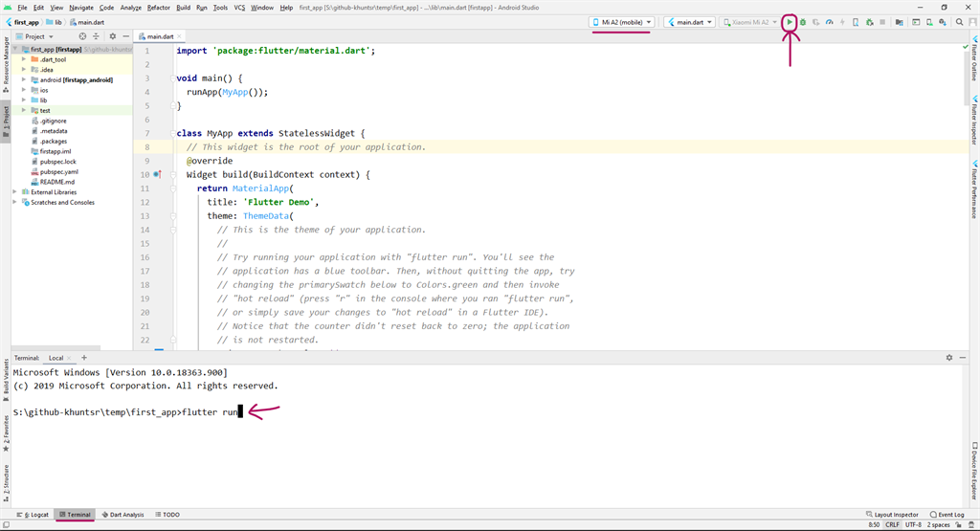Close the Local terminal tab
980x531 pixels.
(69, 358)
